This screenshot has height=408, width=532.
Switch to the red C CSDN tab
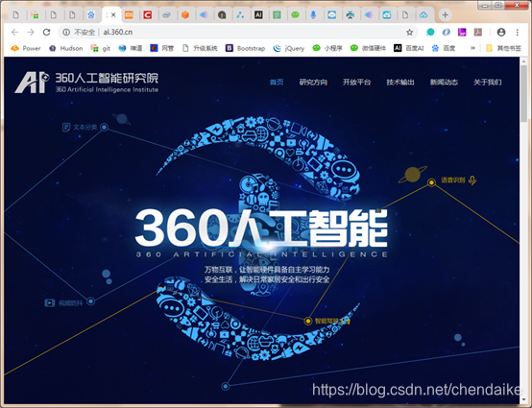pyautogui.click(x=147, y=15)
